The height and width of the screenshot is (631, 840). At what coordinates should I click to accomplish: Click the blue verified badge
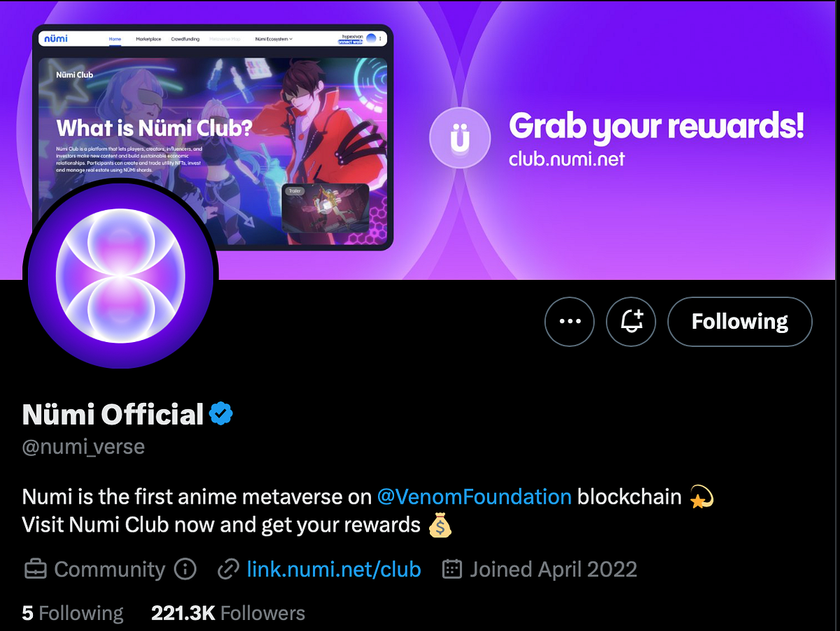221,414
